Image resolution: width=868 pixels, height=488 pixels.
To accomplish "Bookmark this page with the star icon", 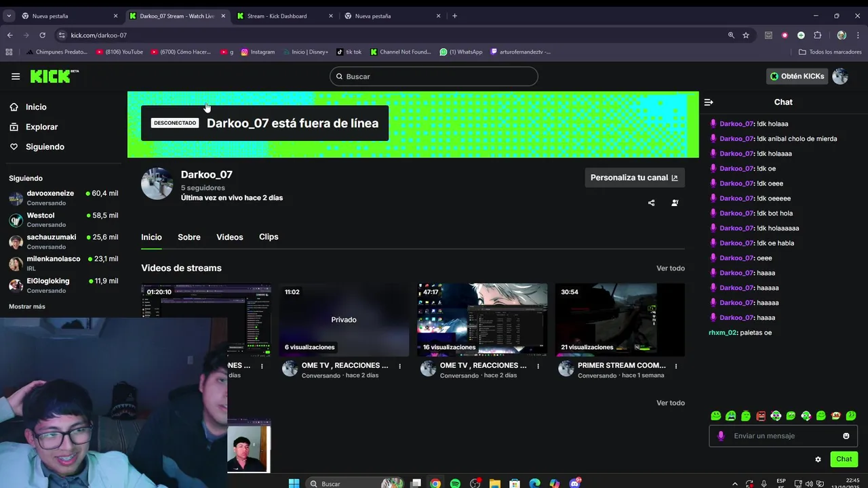I will point(746,35).
